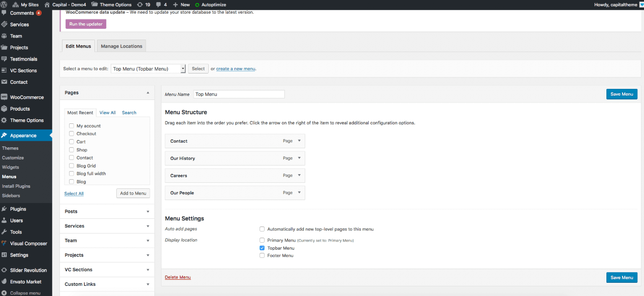The height and width of the screenshot is (296, 644).
Task: Uncheck the Topbar Menu display location
Action: pyautogui.click(x=262, y=248)
